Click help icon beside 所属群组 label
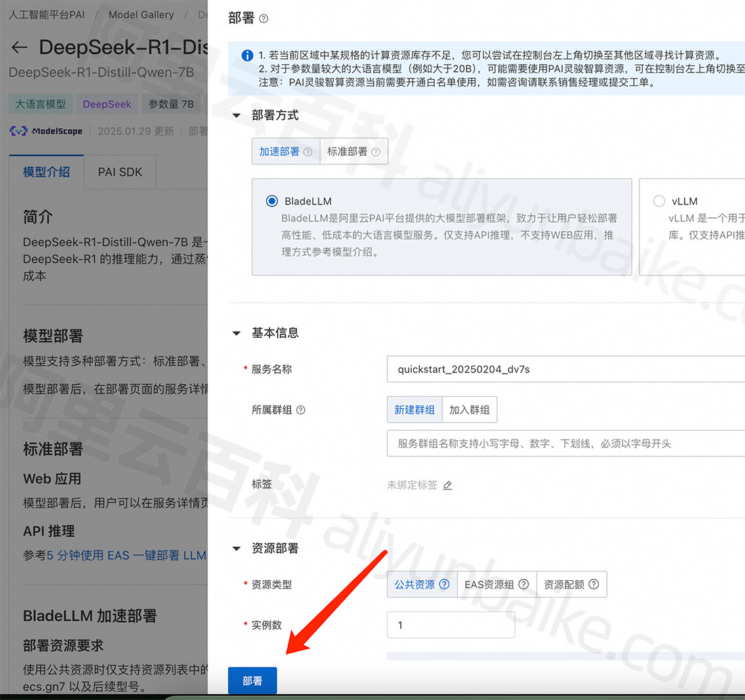Screen dimensions: 745x700 pyautogui.click(x=301, y=410)
